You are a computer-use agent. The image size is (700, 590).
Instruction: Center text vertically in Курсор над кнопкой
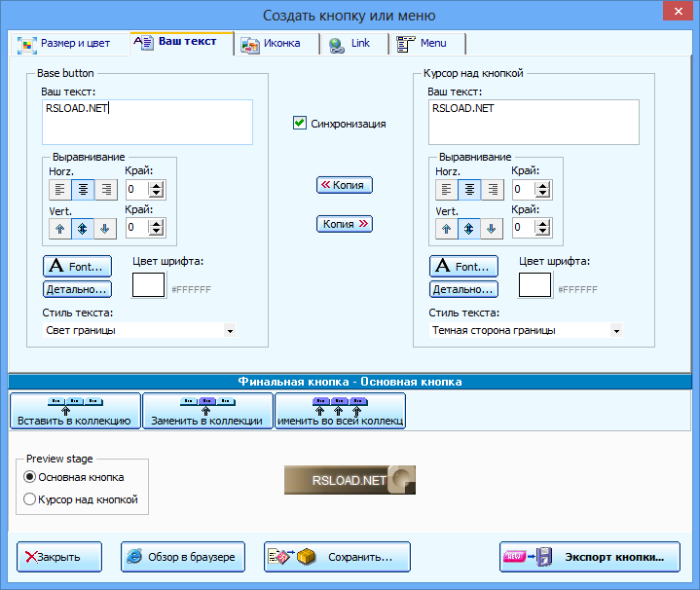[469, 229]
